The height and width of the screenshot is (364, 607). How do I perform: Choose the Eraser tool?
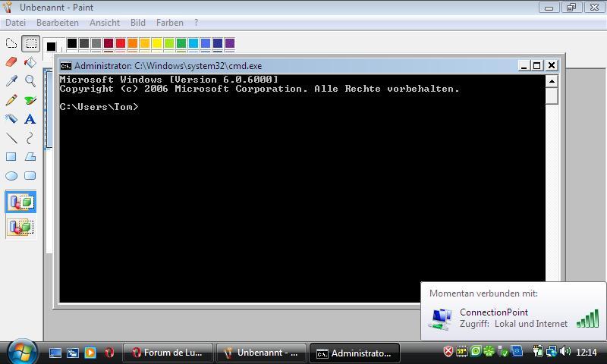point(11,62)
